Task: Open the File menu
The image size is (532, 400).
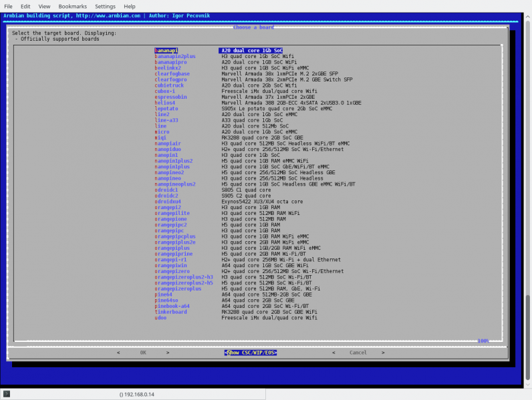Action: [8, 6]
